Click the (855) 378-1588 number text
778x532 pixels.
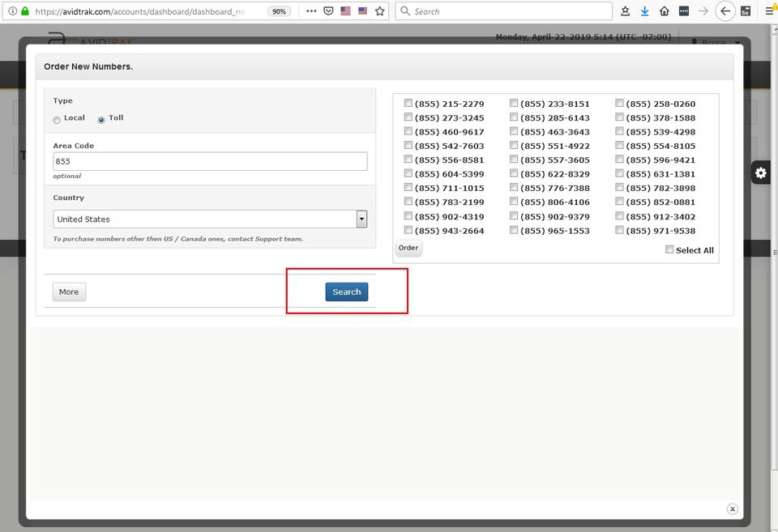pos(661,118)
